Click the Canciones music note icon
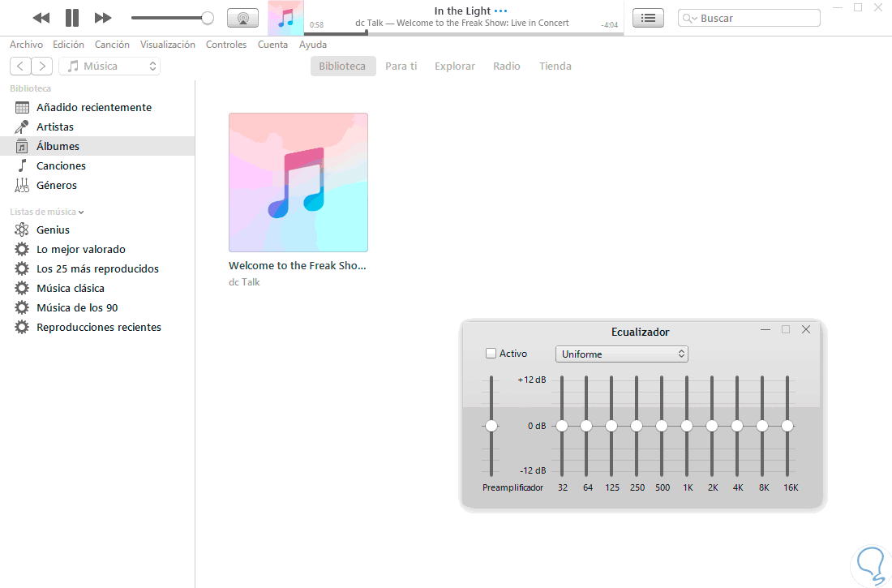Image resolution: width=892 pixels, height=588 pixels. [x=22, y=165]
